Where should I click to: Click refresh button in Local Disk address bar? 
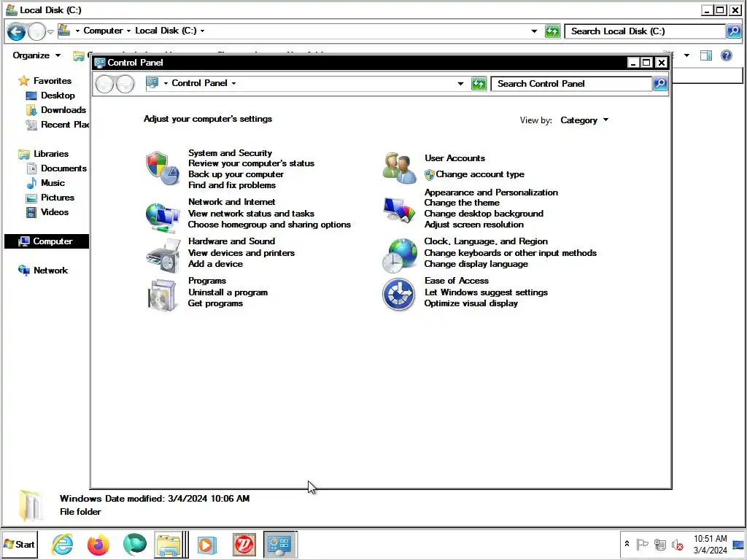pyautogui.click(x=552, y=31)
